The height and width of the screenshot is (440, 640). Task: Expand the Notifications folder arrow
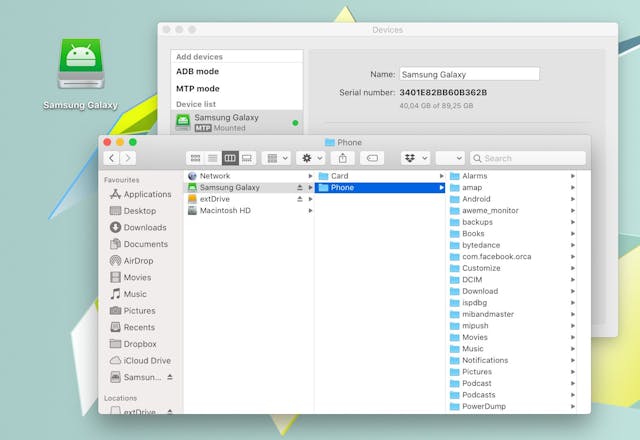click(x=573, y=360)
